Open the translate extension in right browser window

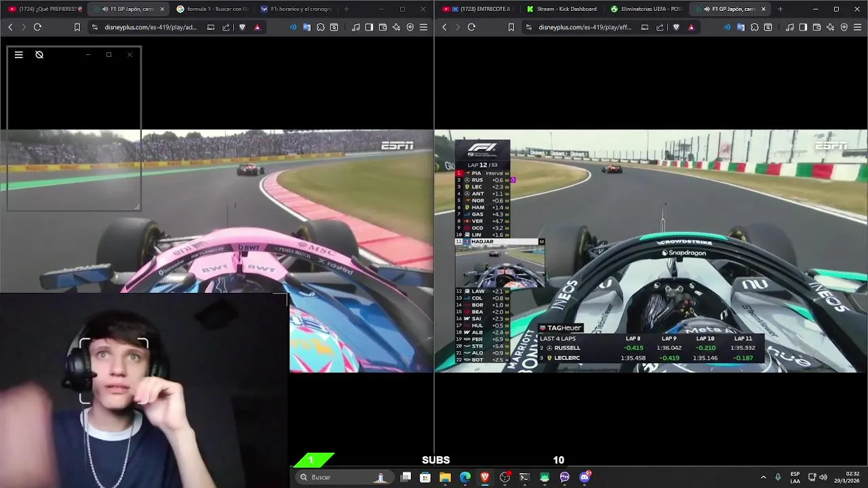tap(741, 27)
